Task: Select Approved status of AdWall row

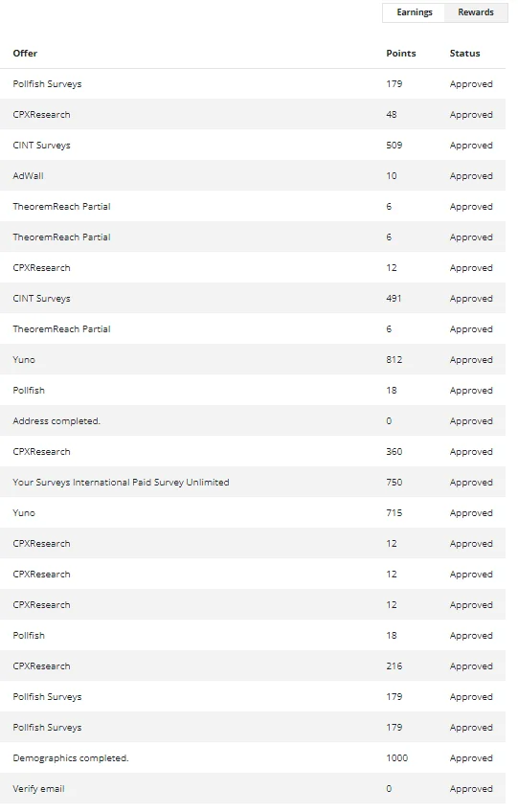Action: [471, 176]
